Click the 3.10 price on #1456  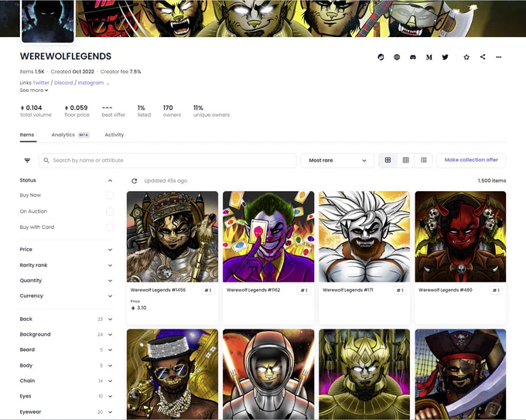138,308
